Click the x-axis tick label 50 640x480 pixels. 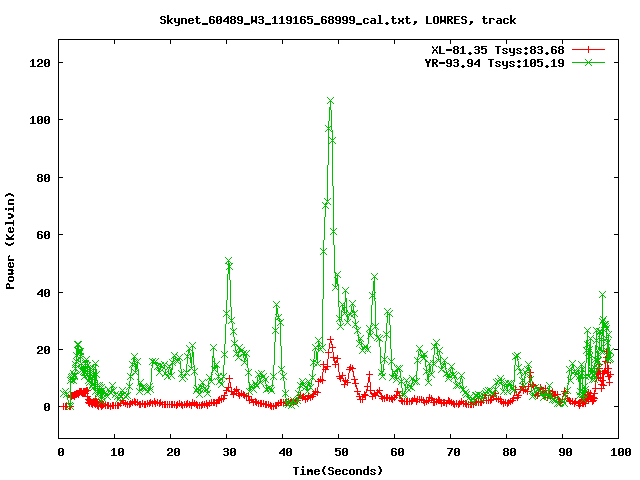[x=341, y=452]
